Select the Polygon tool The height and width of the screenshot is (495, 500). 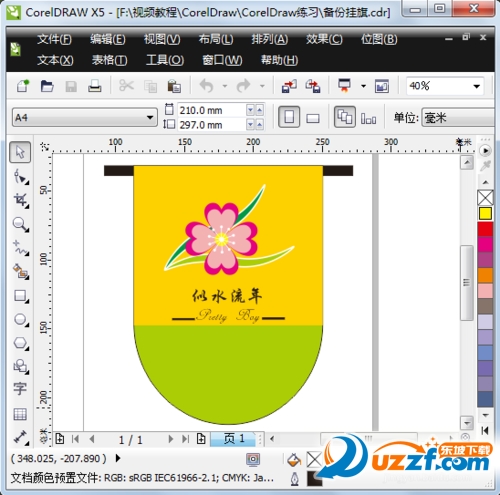tap(21, 343)
